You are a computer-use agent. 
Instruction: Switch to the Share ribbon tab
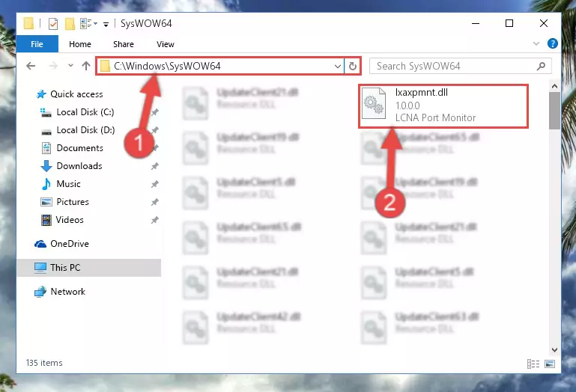(x=124, y=44)
